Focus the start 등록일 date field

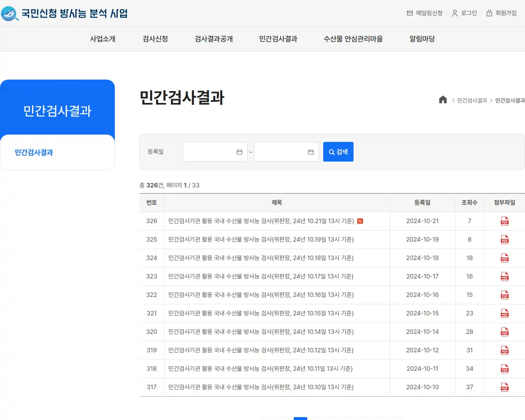coord(215,152)
